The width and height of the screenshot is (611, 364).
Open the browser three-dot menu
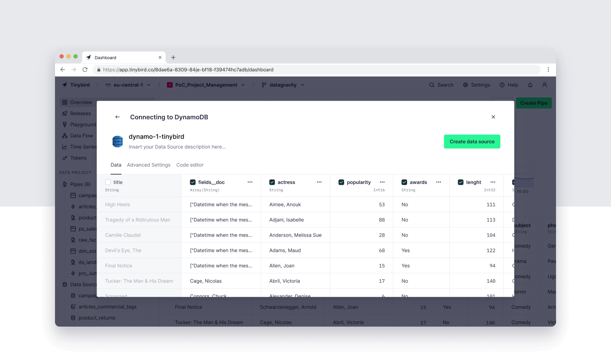click(x=548, y=70)
